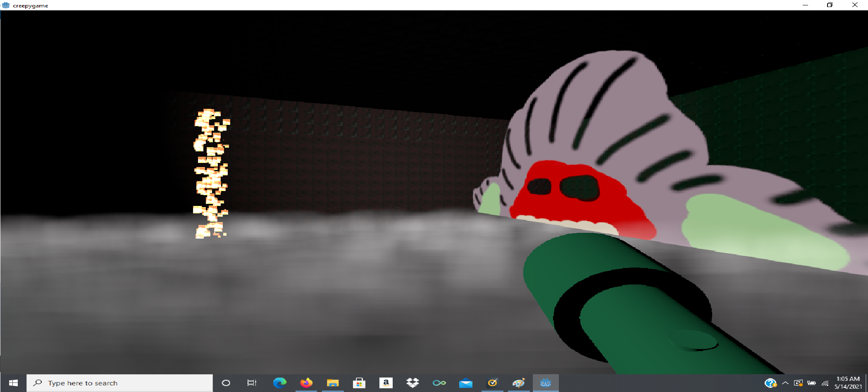Open Cortana circle icon on taskbar
868x392 pixels.
226,383
